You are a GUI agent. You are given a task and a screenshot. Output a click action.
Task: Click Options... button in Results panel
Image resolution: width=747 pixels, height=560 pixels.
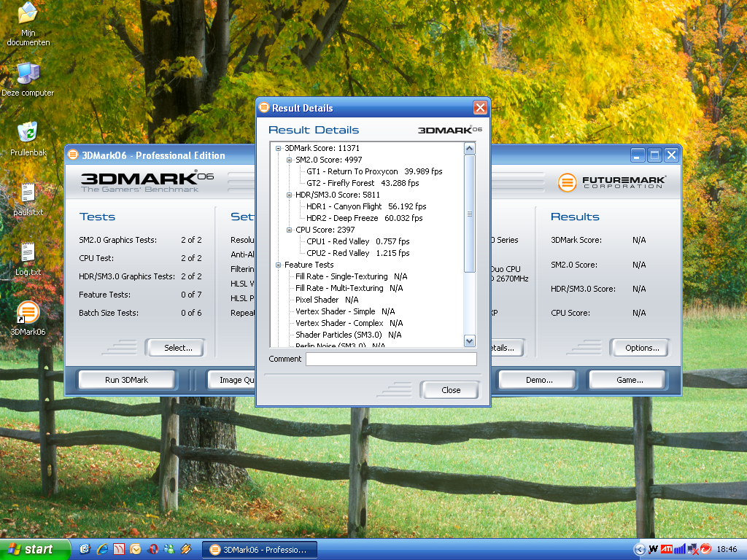[642, 348]
